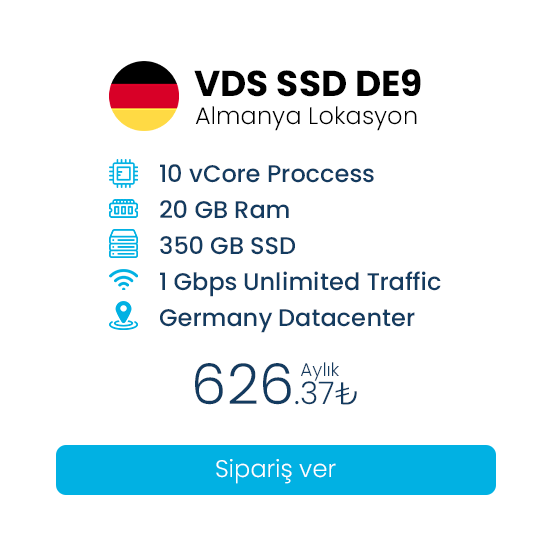The image size is (550, 550).
Task: Click the red stripe of German flag
Action: coord(144,96)
